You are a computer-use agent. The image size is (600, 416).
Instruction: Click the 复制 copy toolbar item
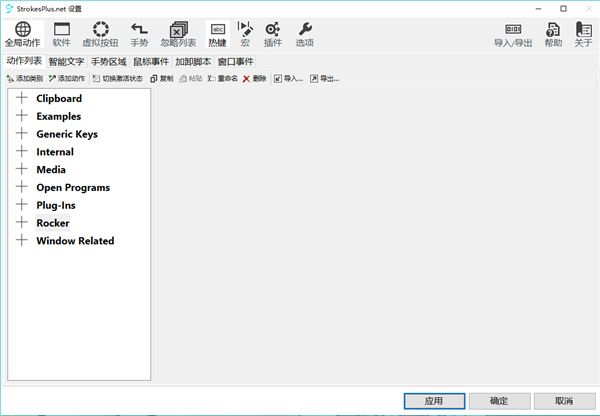tap(161, 78)
